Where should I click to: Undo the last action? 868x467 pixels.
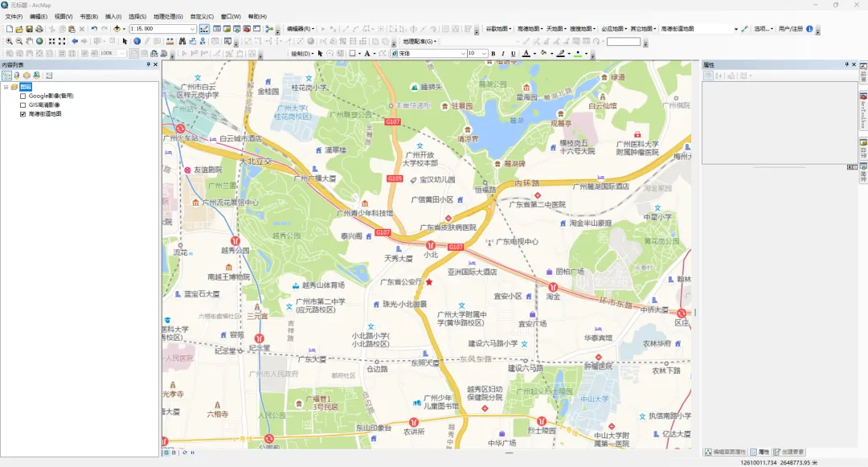(x=94, y=29)
